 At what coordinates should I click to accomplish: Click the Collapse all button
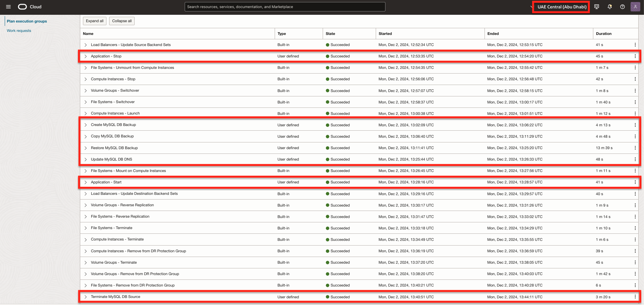click(x=122, y=21)
